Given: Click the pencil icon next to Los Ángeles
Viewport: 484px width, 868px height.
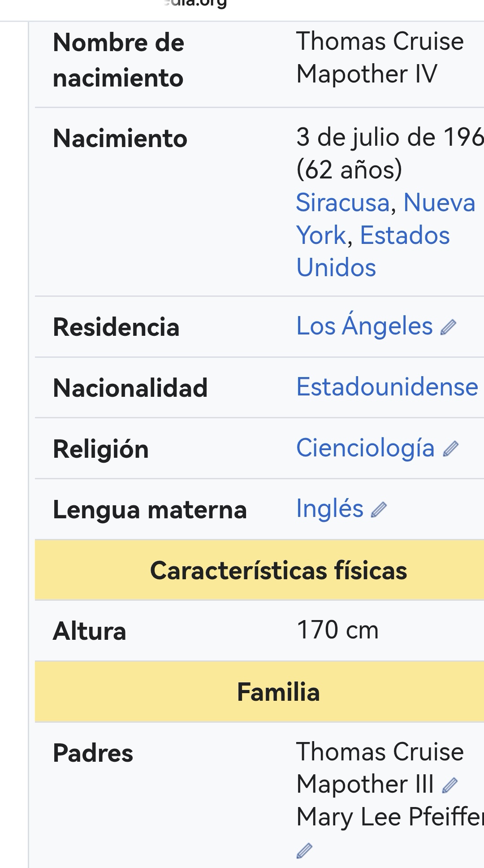Looking at the screenshot, I should click(x=448, y=327).
